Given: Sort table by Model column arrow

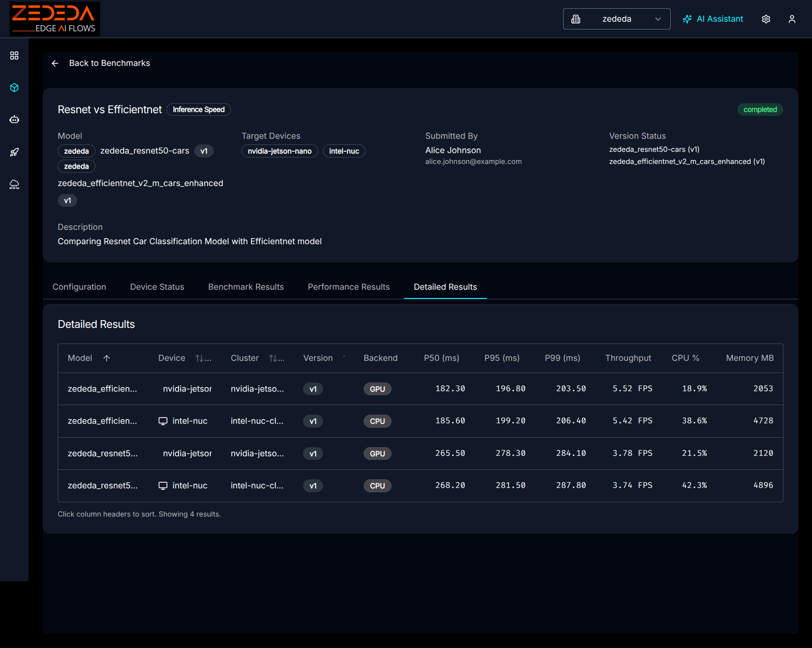Looking at the screenshot, I should (x=107, y=358).
